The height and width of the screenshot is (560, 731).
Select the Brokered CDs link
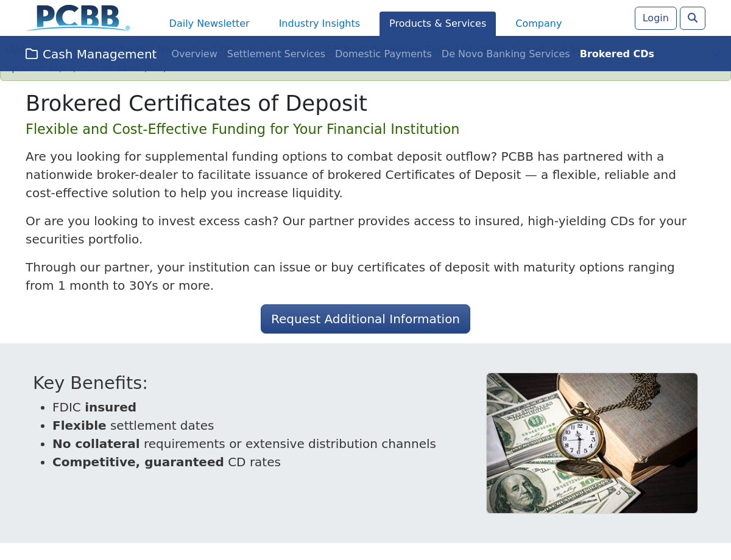click(616, 54)
